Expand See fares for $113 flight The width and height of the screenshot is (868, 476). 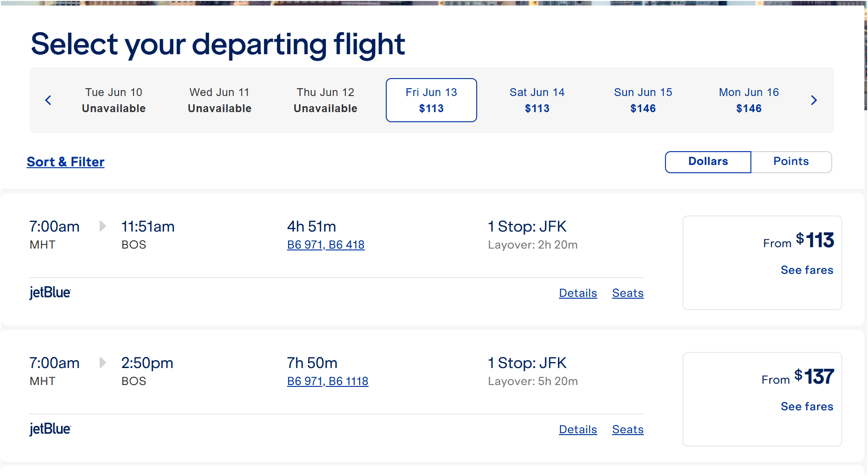806,270
